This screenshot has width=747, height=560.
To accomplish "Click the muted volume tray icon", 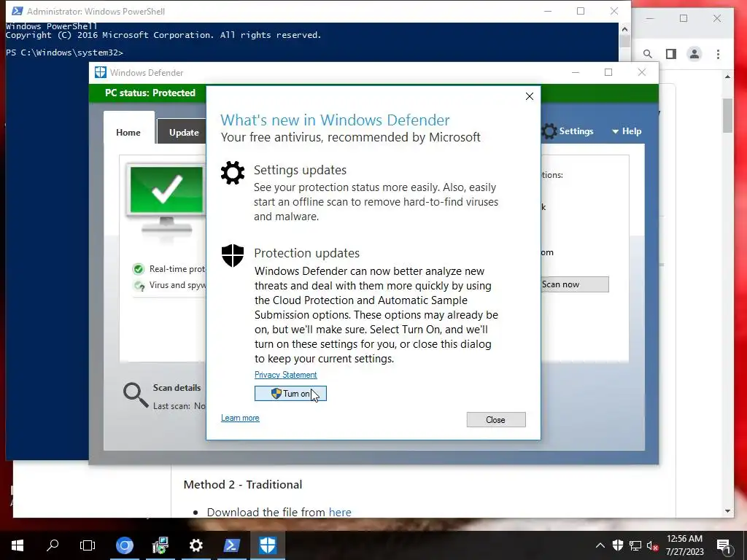I will click(x=652, y=545).
